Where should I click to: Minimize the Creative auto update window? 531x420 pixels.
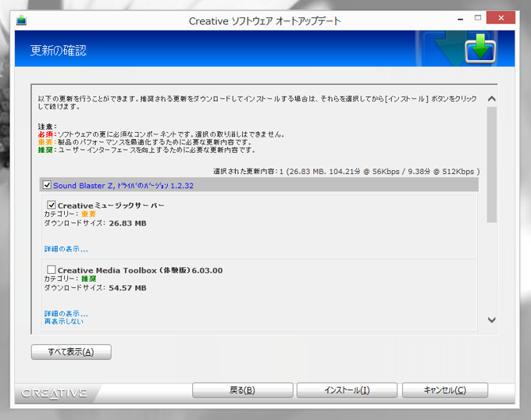coord(460,18)
